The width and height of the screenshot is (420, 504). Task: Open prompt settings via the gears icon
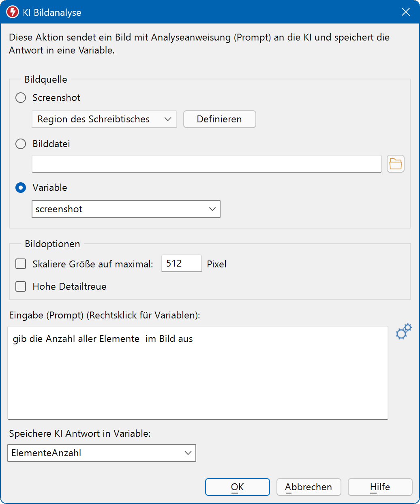click(x=403, y=332)
